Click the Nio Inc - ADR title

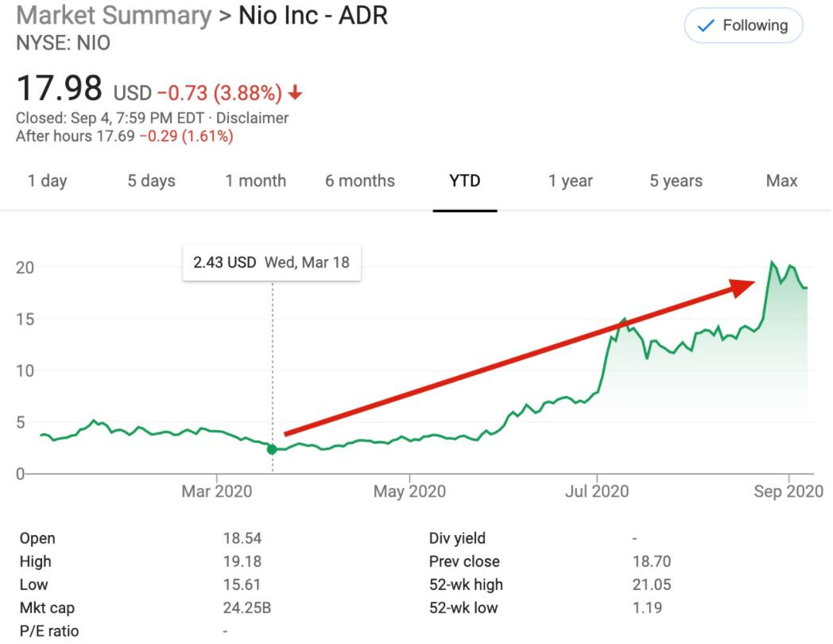coord(313,15)
